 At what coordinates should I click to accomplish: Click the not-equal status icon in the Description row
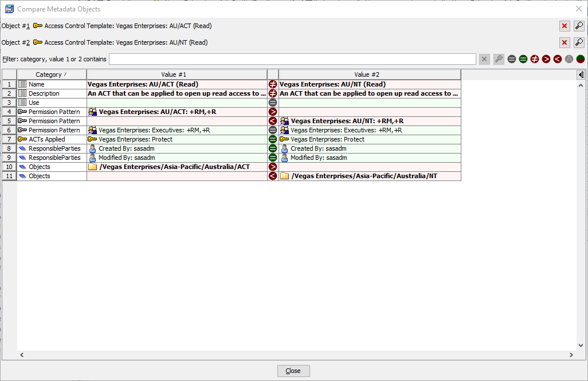(x=273, y=93)
